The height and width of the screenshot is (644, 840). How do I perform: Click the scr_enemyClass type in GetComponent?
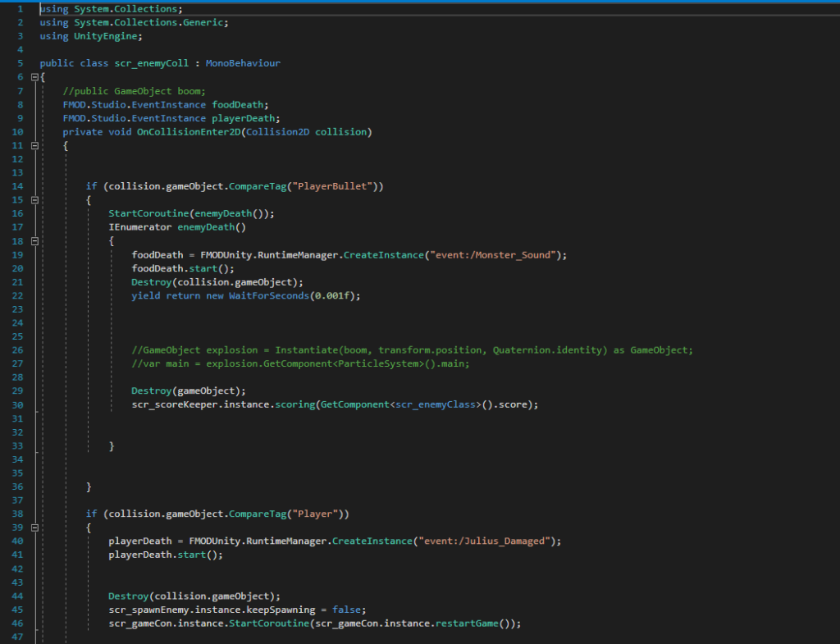click(436, 404)
